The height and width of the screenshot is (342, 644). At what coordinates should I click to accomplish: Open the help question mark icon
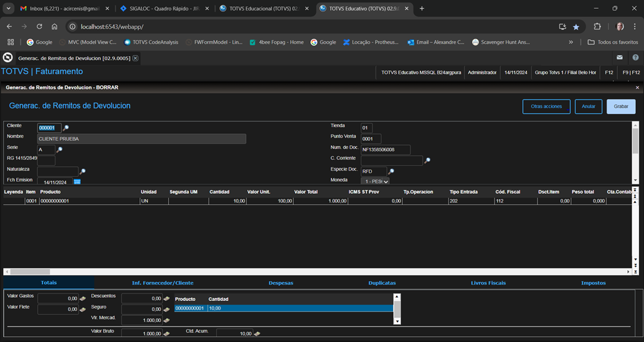pyautogui.click(x=635, y=57)
